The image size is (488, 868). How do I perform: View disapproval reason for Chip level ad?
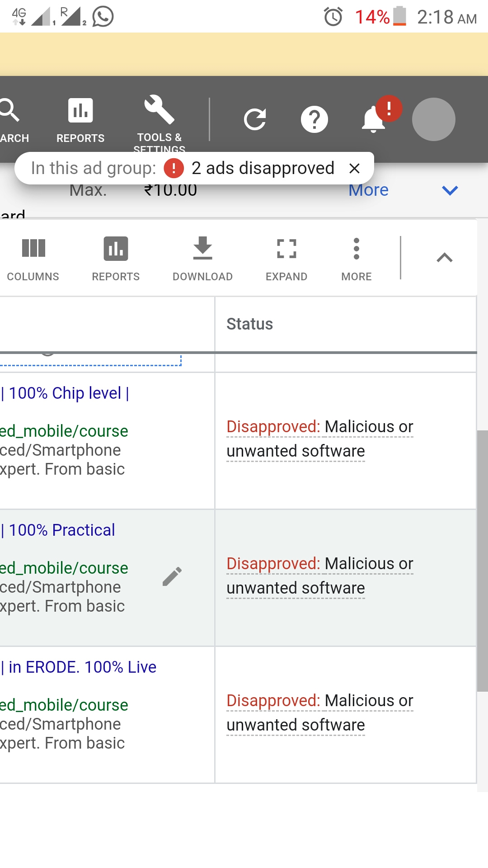point(319,439)
